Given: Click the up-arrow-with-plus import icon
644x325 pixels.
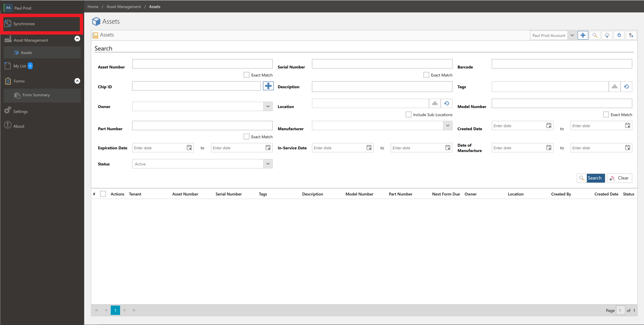Looking at the screenshot, I should click(x=631, y=35).
